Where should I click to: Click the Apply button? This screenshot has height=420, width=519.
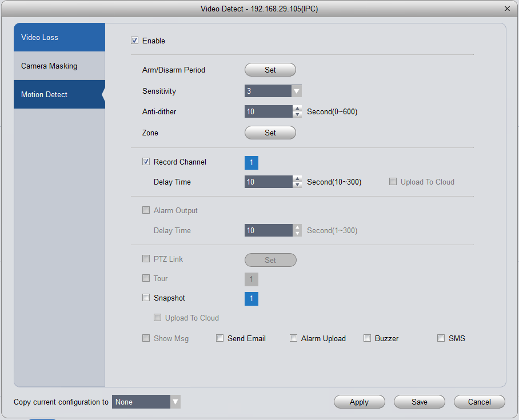[x=359, y=402]
